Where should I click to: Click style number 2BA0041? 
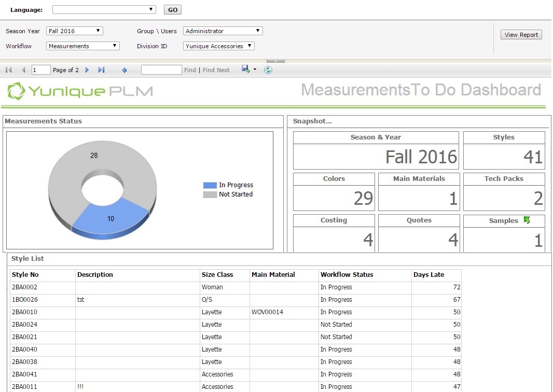24,374
